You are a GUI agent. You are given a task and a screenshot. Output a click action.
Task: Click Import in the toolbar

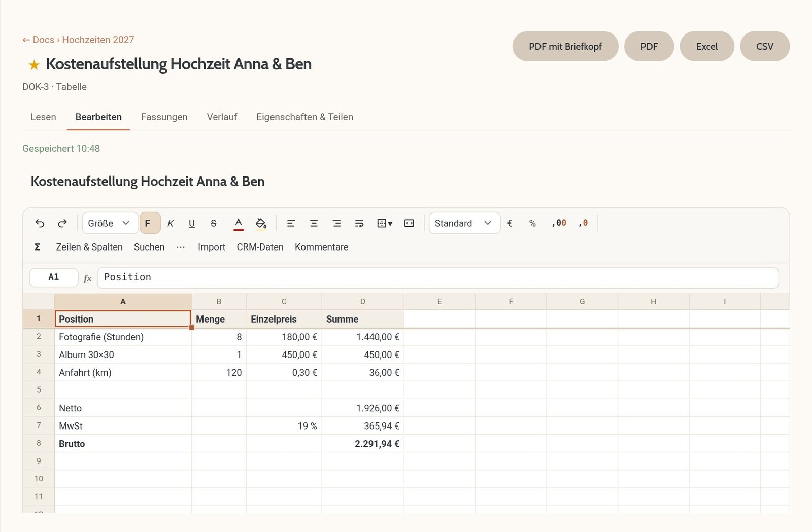click(x=212, y=247)
